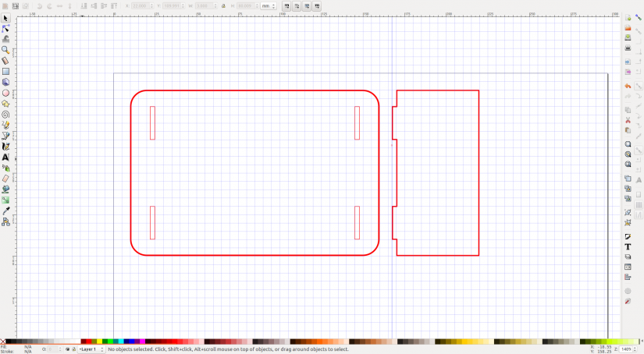Select the Spiral tool
The image size is (644, 354).
point(5,115)
